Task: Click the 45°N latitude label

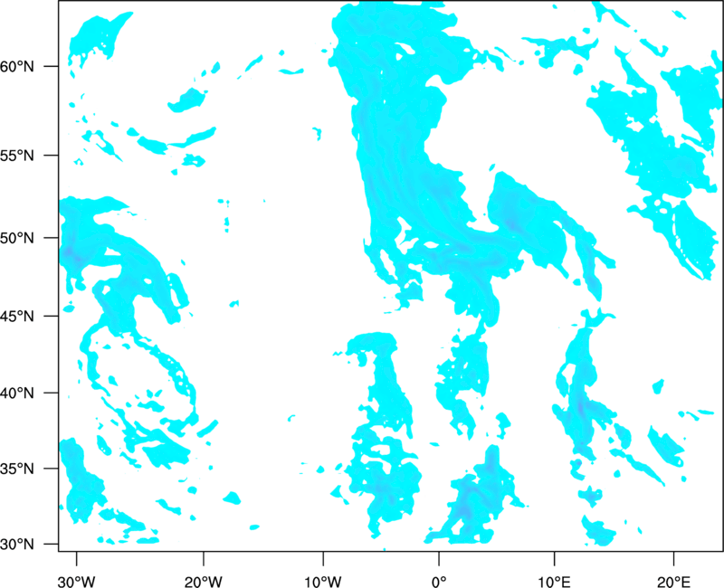Action: tap(17, 316)
